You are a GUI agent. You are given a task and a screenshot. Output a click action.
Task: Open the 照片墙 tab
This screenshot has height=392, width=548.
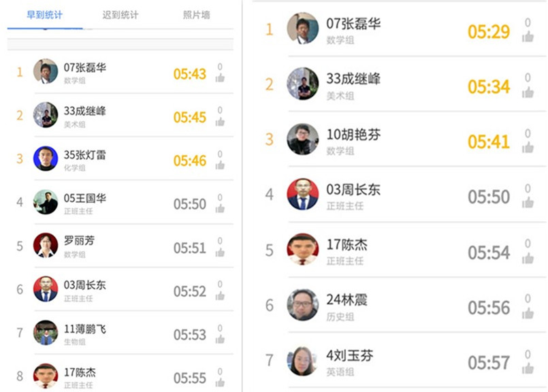[x=196, y=15]
